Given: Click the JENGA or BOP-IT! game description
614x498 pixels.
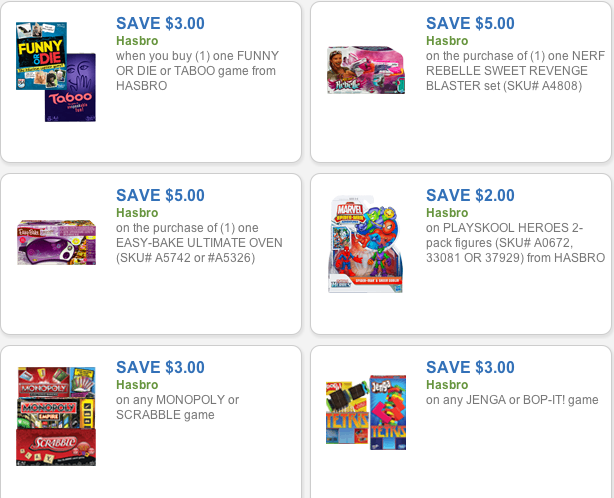Looking at the screenshot, I should pos(512,400).
